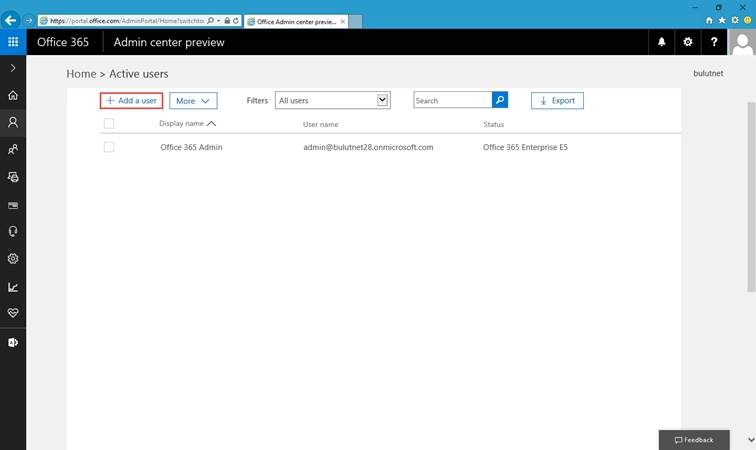Select the Office Admin center preview tab

(x=296, y=22)
